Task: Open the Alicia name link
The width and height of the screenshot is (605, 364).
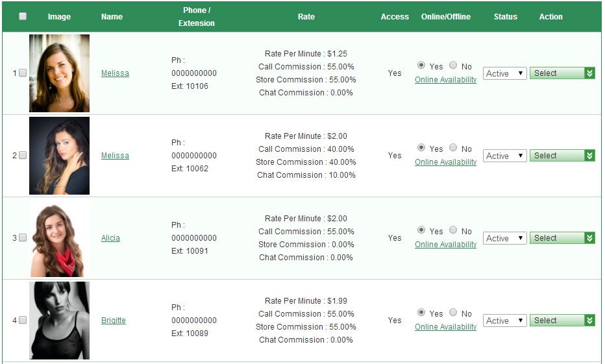Action: click(110, 238)
